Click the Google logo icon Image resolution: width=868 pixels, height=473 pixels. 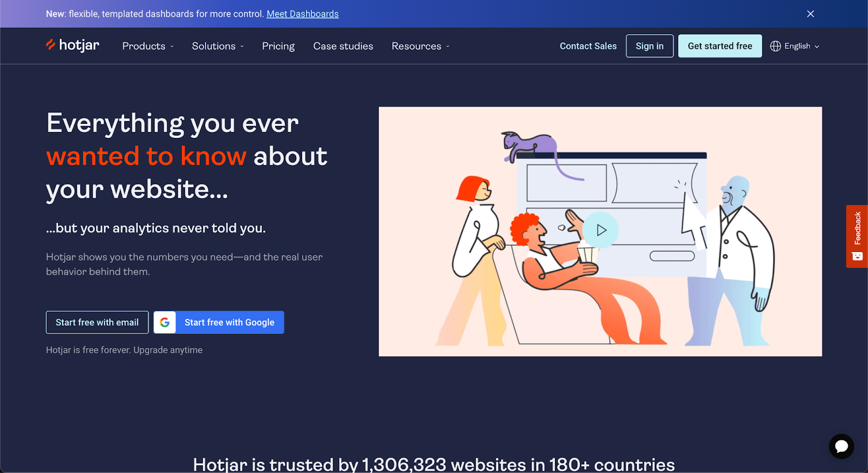[165, 323]
